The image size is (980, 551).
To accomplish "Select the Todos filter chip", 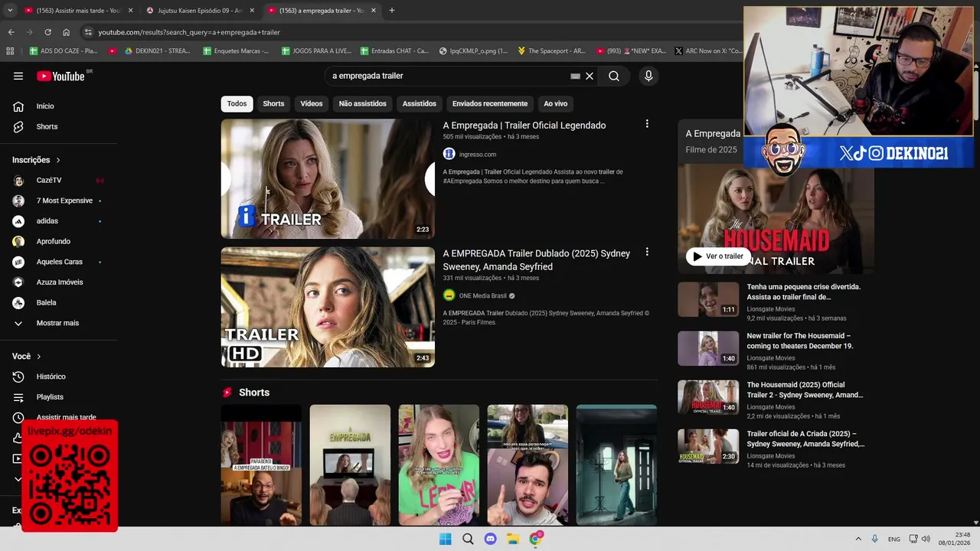I will [x=237, y=103].
